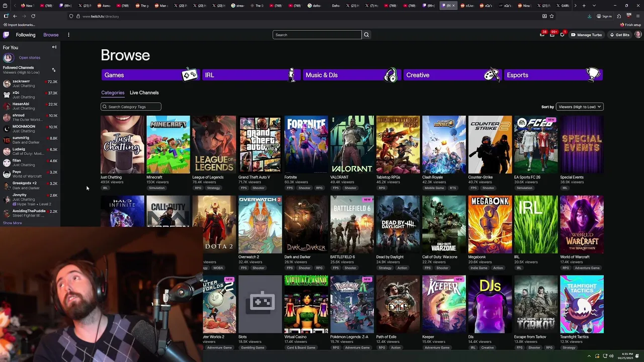Open the system tray volume icon
This screenshot has width=644, height=362.
pos(611,356)
